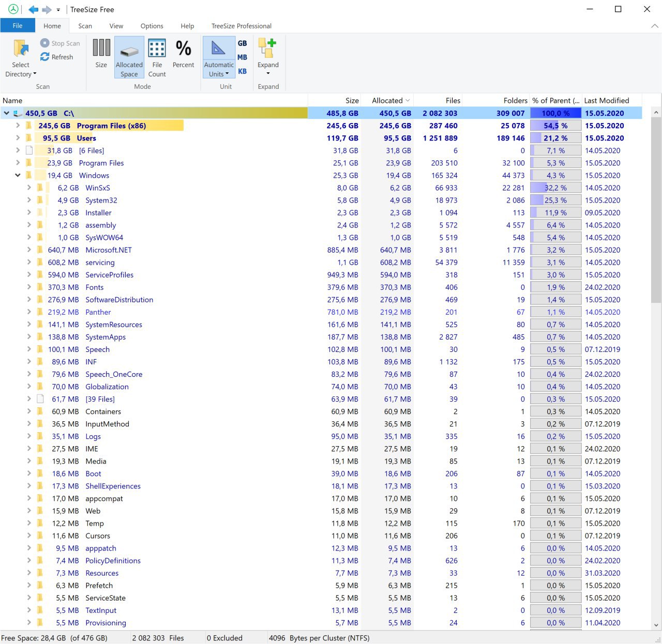Expand the SoftwareDistribution folder

point(29,299)
